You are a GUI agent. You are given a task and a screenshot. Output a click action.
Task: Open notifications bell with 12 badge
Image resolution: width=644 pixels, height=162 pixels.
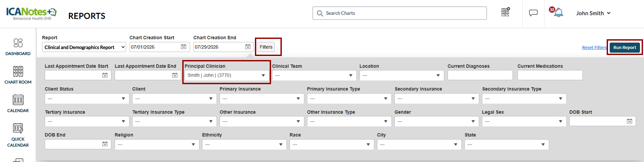[x=557, y=12]
